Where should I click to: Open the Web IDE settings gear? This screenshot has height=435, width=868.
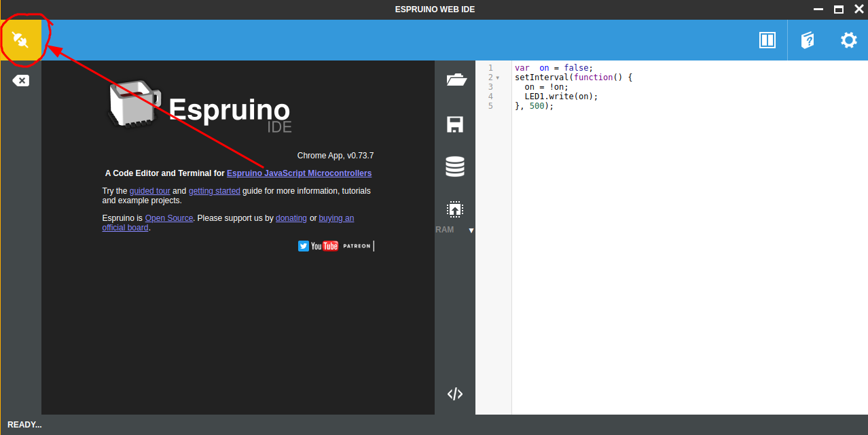[848, 39]
